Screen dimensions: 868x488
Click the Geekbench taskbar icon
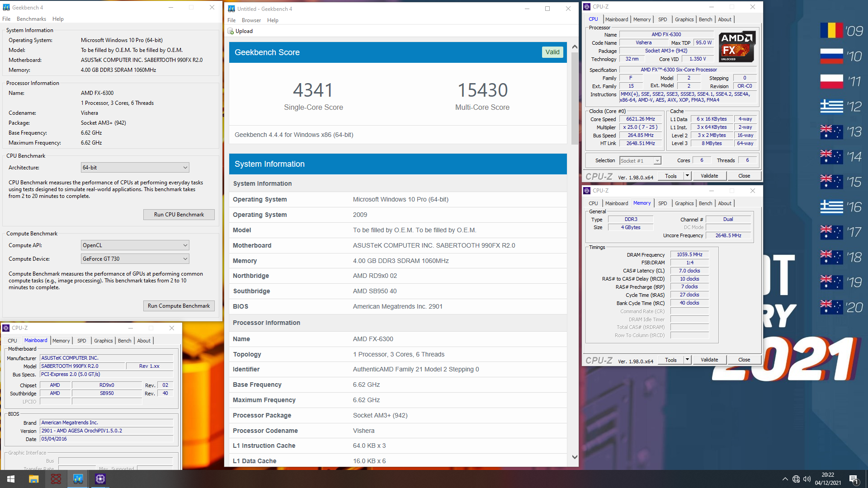pos(78,479)
